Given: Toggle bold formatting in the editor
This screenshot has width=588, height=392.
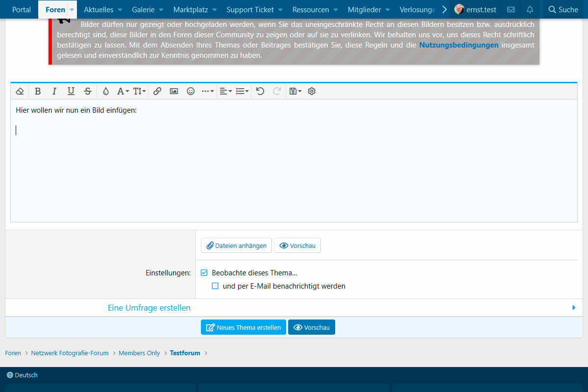Looking at the screenshot, I should (38, 91).
